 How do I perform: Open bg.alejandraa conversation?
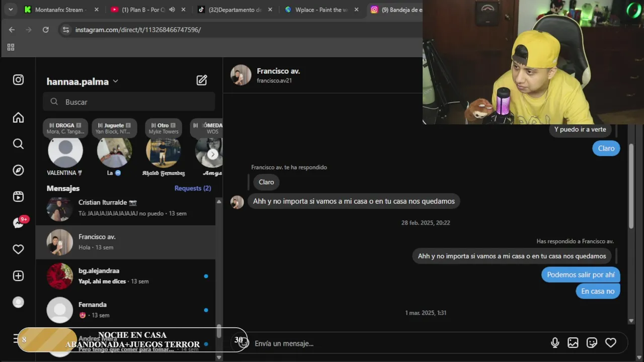coord(126,276)
